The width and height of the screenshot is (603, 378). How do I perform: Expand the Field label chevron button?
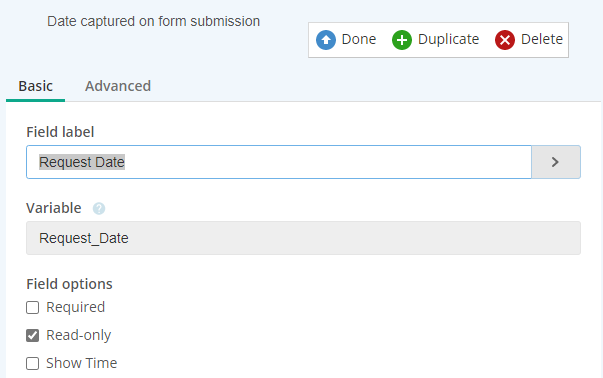[x=556, y=162]
